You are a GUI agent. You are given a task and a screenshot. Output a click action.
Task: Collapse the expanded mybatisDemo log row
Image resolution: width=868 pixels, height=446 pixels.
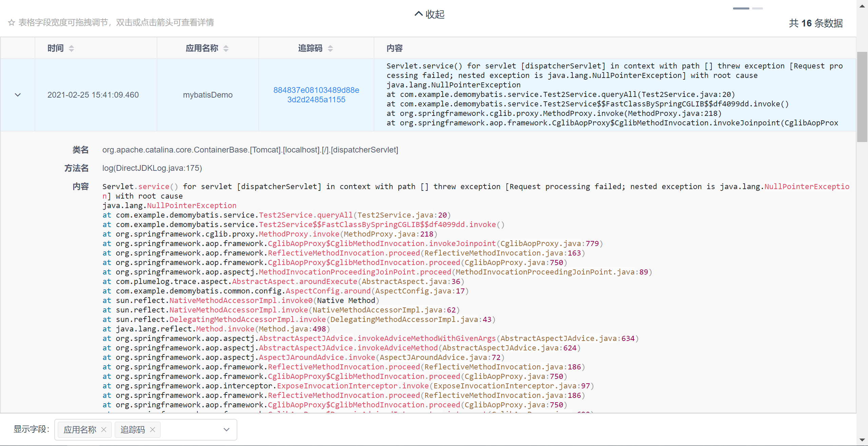point(18,95)
